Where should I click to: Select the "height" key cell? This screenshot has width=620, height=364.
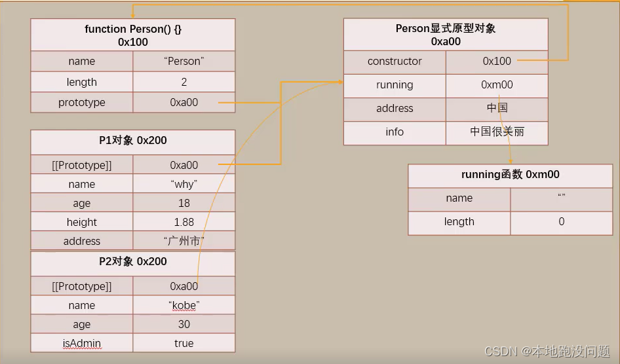82,221
